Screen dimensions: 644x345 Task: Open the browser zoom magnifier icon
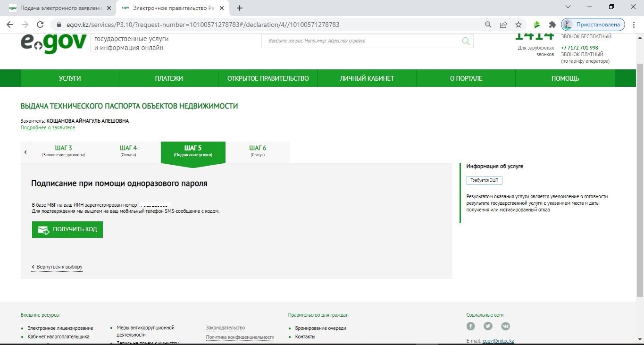click(x=488, y=25)
